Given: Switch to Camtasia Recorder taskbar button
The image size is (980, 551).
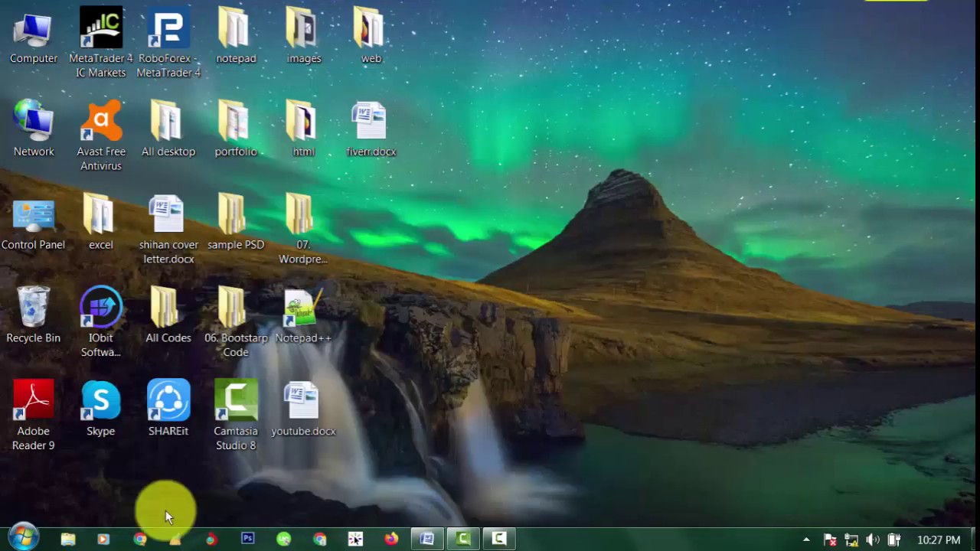Looking at the screenshot, I should coord(499,539).
